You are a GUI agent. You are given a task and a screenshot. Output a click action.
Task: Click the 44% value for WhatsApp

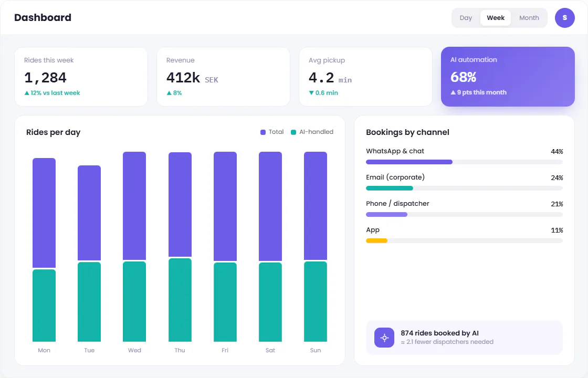click(x=557, y=152)
